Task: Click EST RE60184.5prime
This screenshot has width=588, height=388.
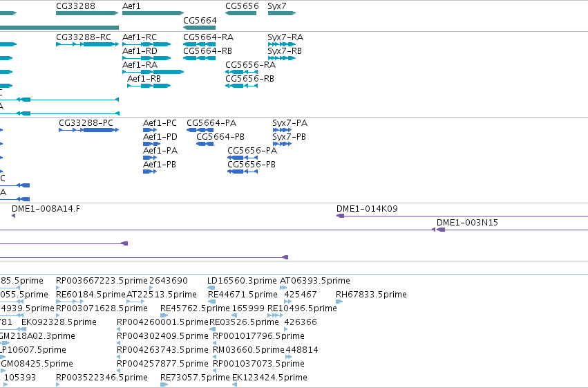Action: coord(91,295)
